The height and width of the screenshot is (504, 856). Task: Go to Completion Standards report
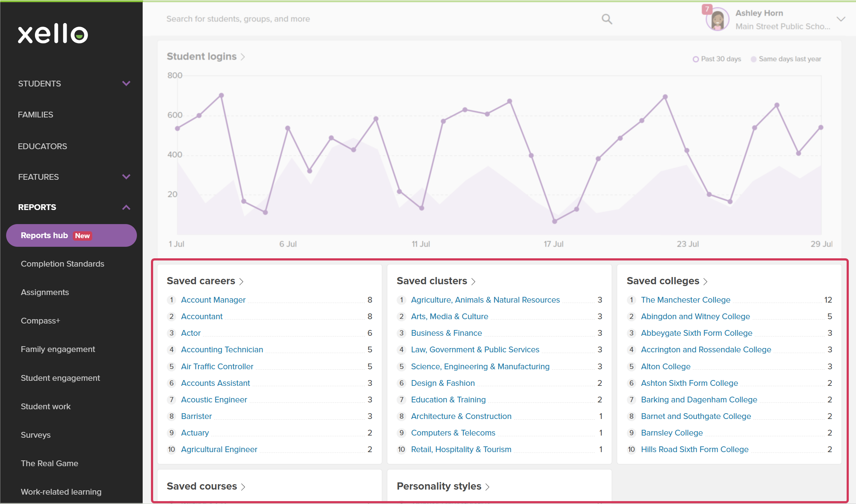click(x=63, y=264)
